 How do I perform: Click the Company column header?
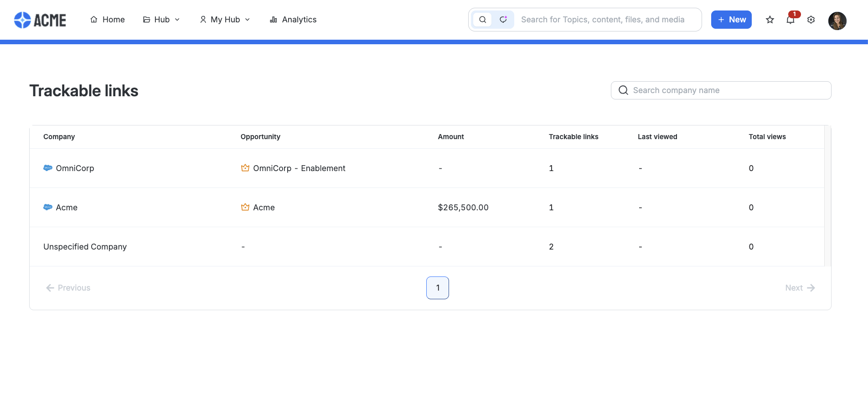click(59, 137)
